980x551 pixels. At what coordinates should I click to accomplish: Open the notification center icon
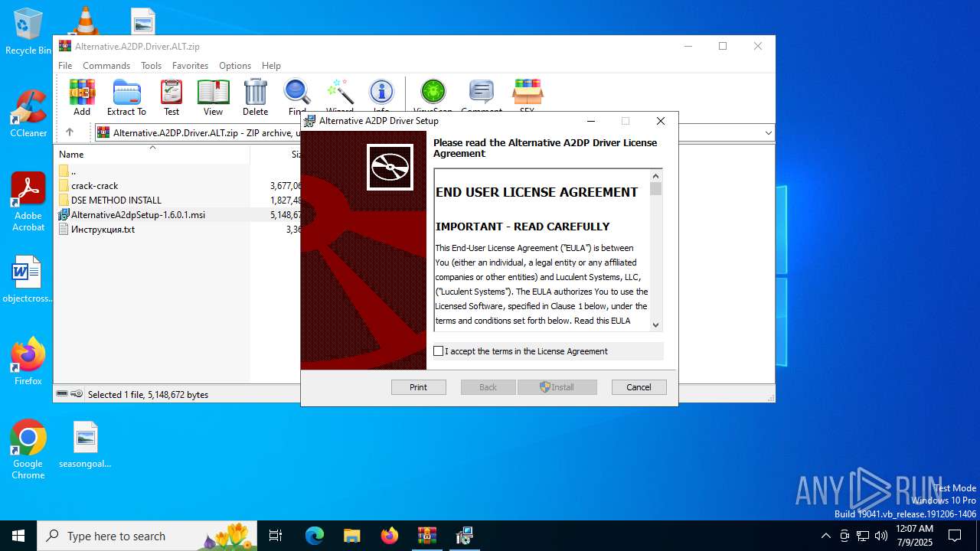[955, 536]
